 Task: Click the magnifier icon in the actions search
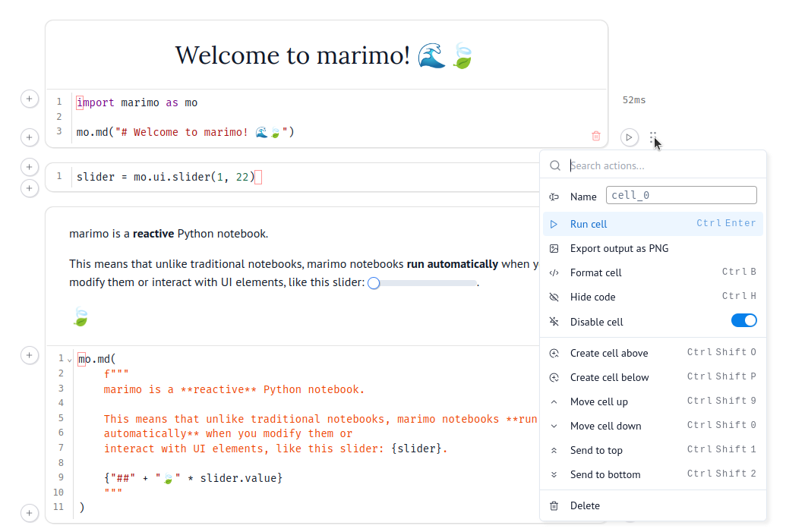coord(555,165)
